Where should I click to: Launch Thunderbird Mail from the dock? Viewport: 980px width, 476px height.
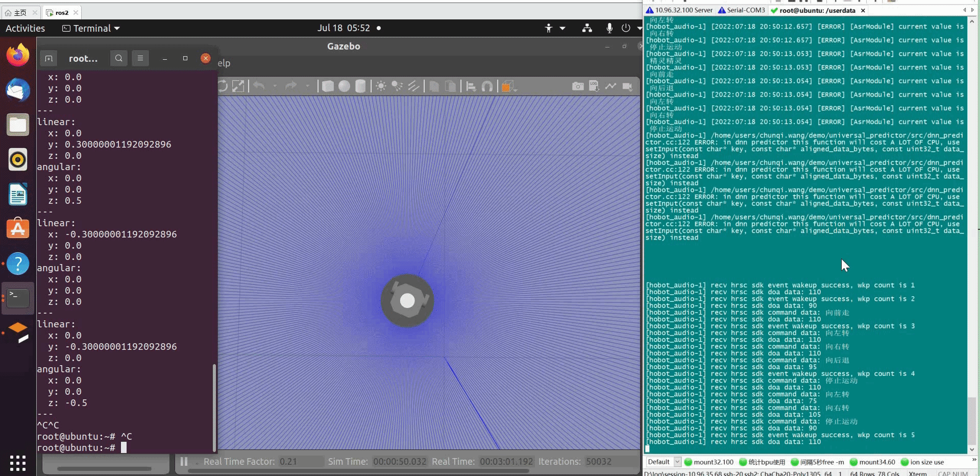[18, 90]
